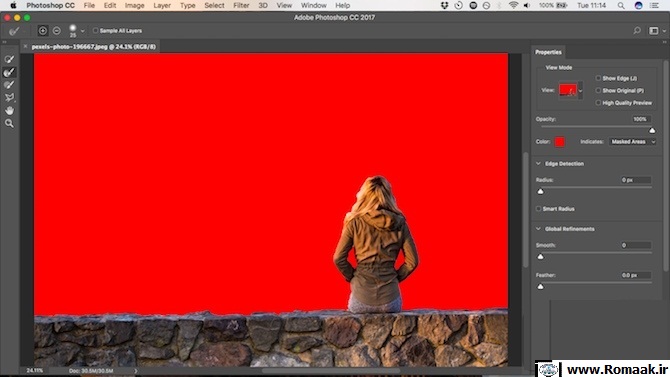Select the Properties panel tab
Viewport: 670px width, 377px height.
pos(548,52)
